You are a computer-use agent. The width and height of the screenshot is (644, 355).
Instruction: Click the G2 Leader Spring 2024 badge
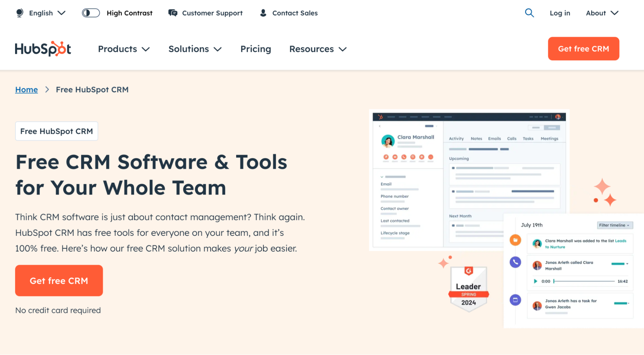coord(468,289)
